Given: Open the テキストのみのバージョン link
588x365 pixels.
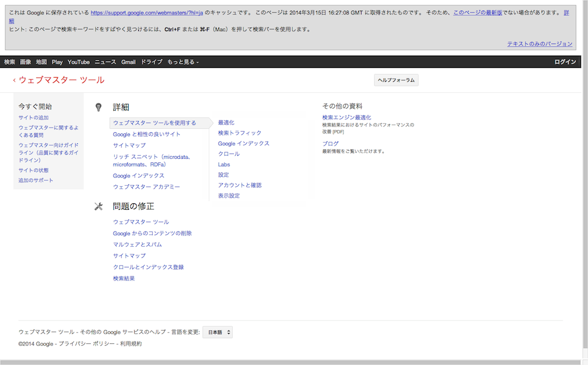Looking at the screenshot, I should (x=539, y=43).
